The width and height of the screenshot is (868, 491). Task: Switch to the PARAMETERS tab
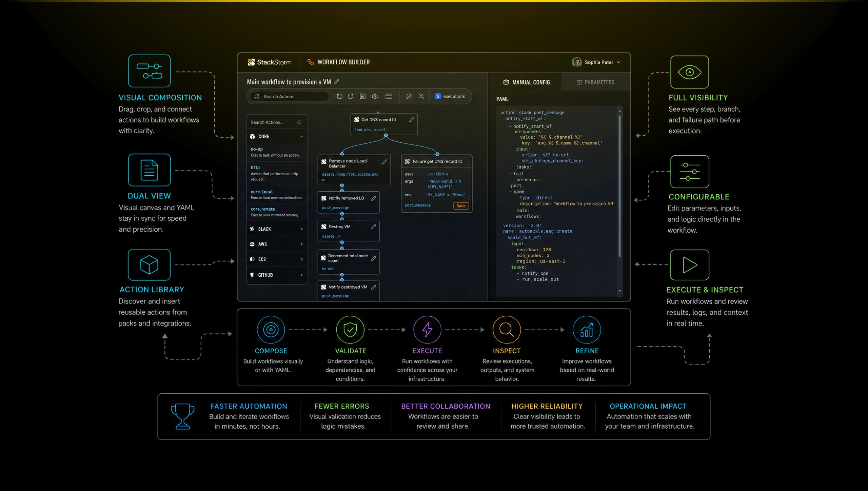596,82
